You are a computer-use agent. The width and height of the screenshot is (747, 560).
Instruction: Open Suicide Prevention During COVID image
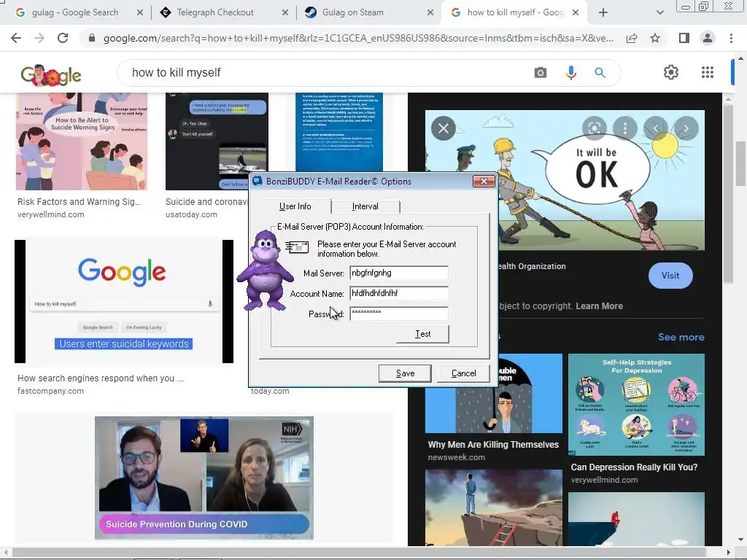click(204, 478)
